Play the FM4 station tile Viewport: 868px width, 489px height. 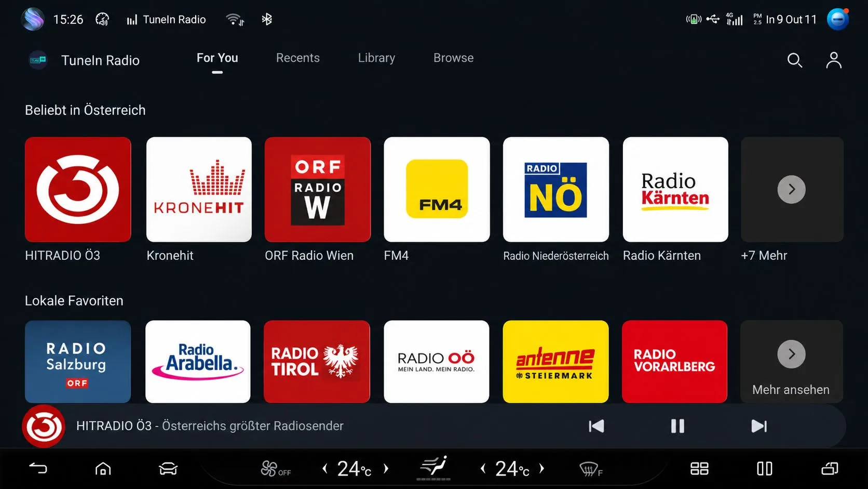click(x=437, y=189)
